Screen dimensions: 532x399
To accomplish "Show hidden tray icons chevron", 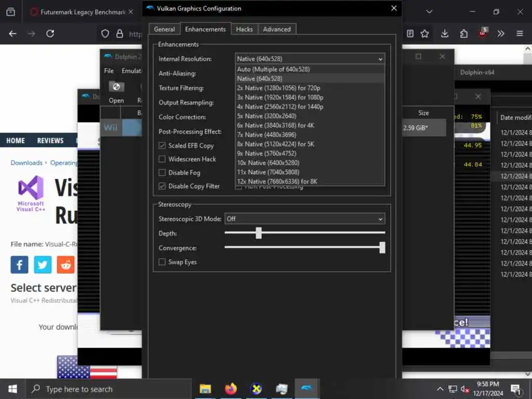I will point(440,389).
